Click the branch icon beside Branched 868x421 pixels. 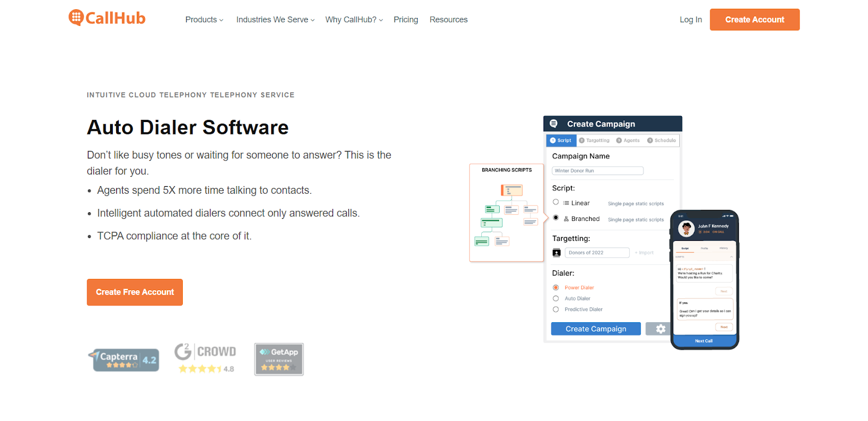pyautogui.click(x=566, y=219)
